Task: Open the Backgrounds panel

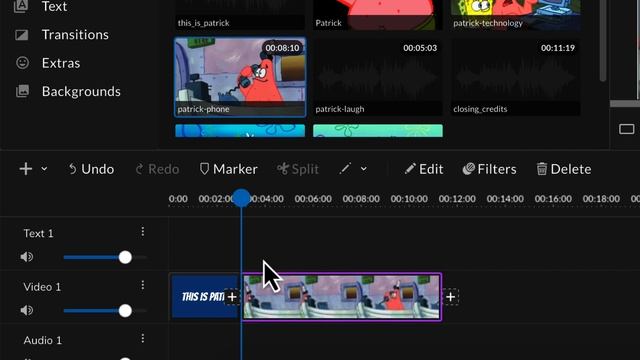Action: (81, 91)
